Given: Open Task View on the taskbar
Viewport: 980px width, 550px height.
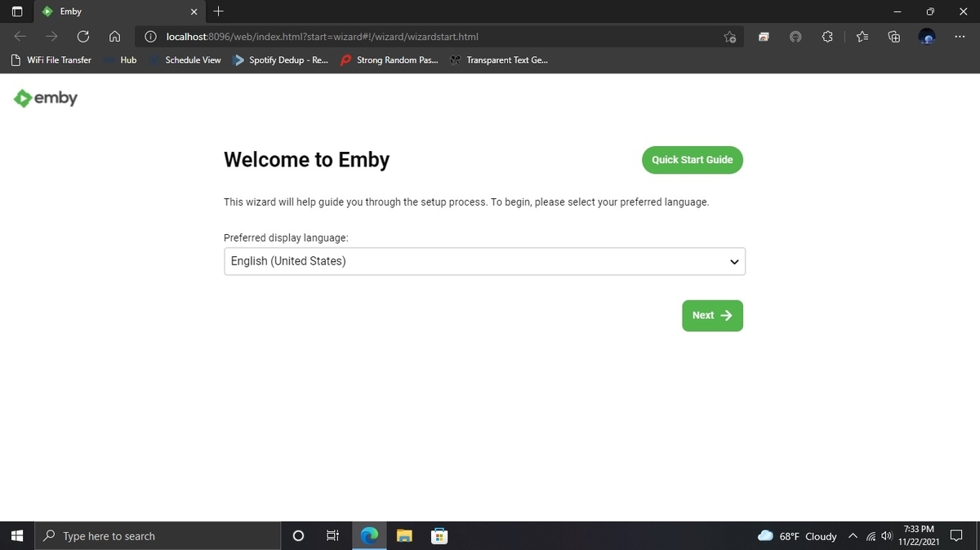Looking at the screenshot, I should [x=332, y=536].
